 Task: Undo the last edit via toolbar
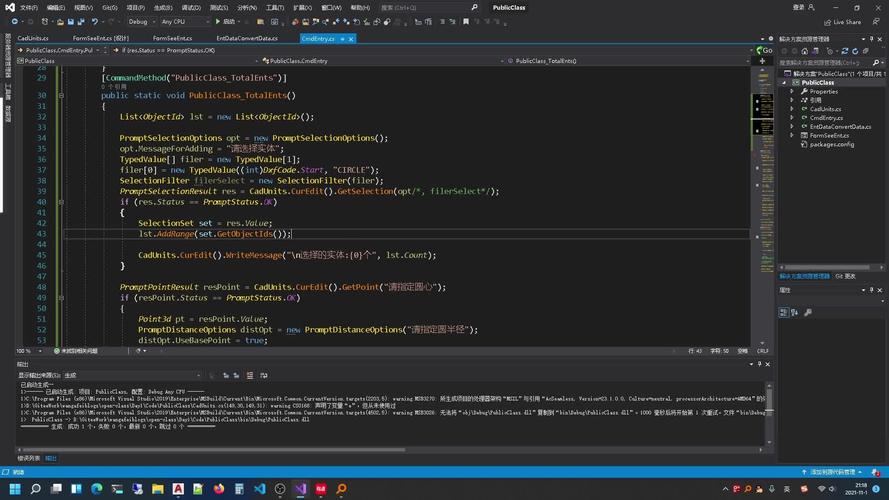click(x=95, y=22)
